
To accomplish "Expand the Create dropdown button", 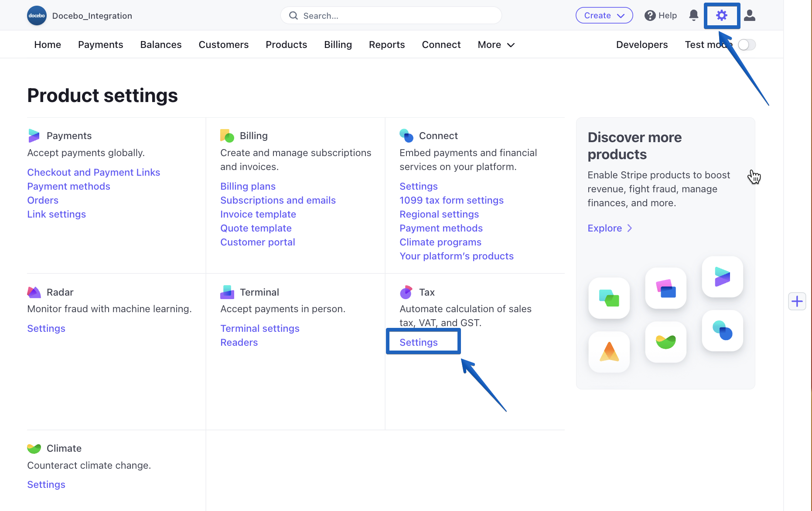I will point(604,16).
